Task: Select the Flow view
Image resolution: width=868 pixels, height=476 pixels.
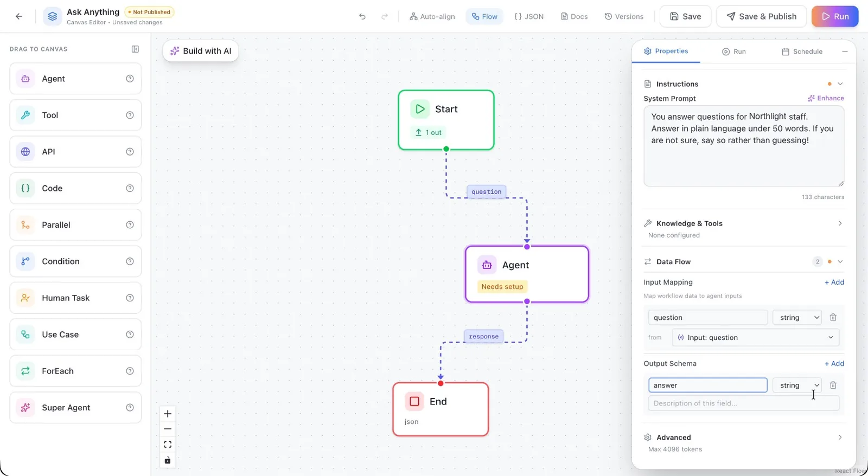Action: pyautogui.click(x=484, y=16)
